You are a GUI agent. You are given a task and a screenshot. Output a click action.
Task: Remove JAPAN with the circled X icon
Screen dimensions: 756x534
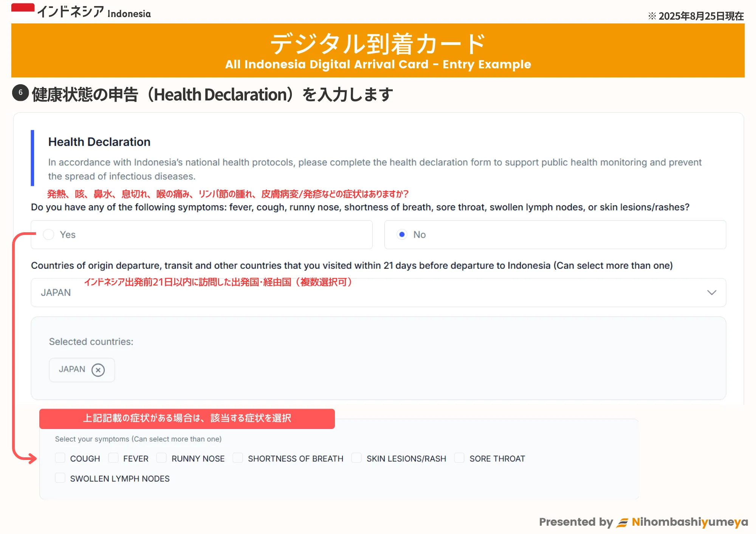pyautogui.click(x=98, y=370)
